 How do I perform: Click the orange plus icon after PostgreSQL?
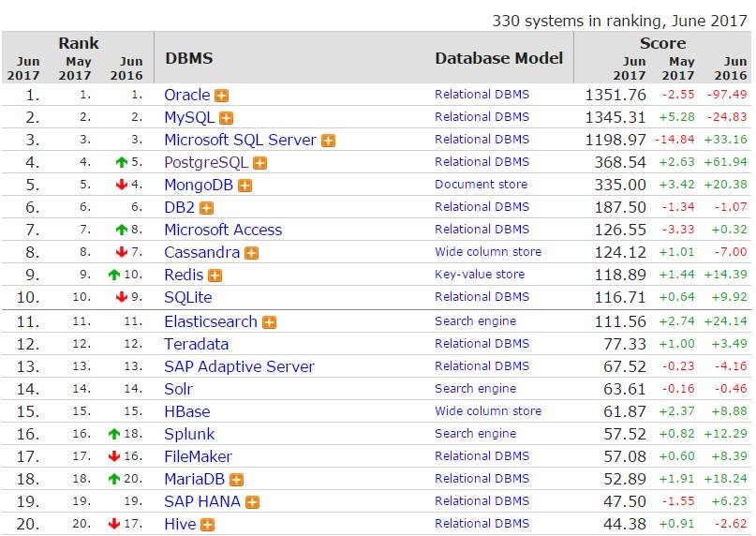coord(259,163)
